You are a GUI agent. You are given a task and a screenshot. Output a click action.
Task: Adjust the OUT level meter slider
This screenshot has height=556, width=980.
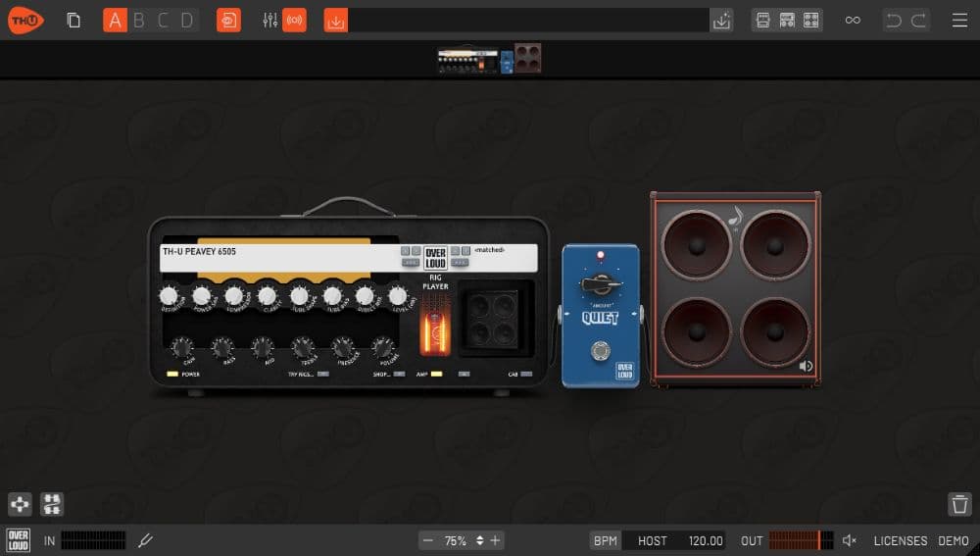(x=802, y=540)
